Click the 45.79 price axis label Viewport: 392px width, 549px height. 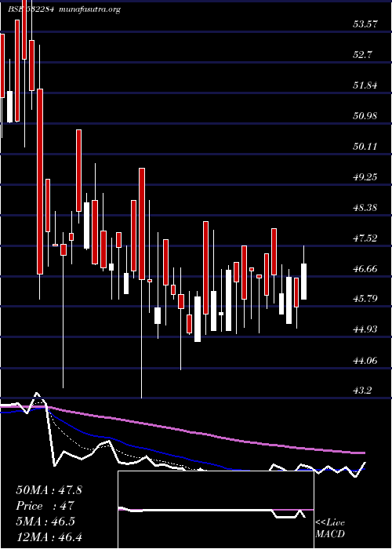(x=365, y=298)
